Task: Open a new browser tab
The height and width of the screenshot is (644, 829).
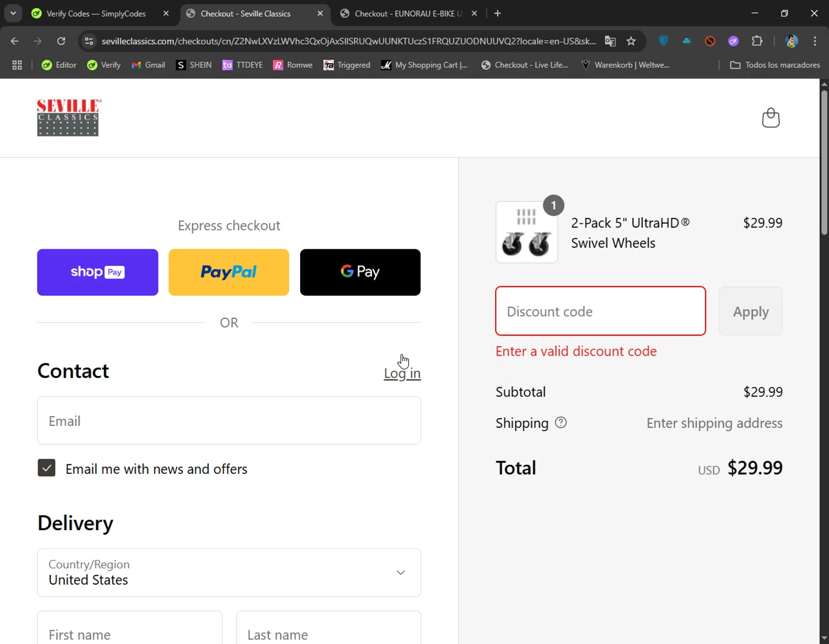Action: 497,13
